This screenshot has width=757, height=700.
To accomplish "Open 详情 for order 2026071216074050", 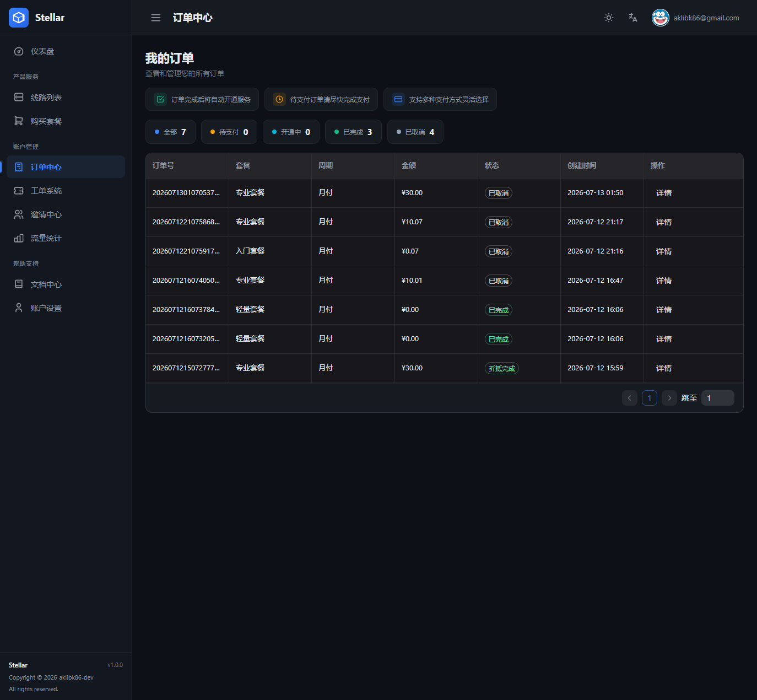I will pos(664,281).
